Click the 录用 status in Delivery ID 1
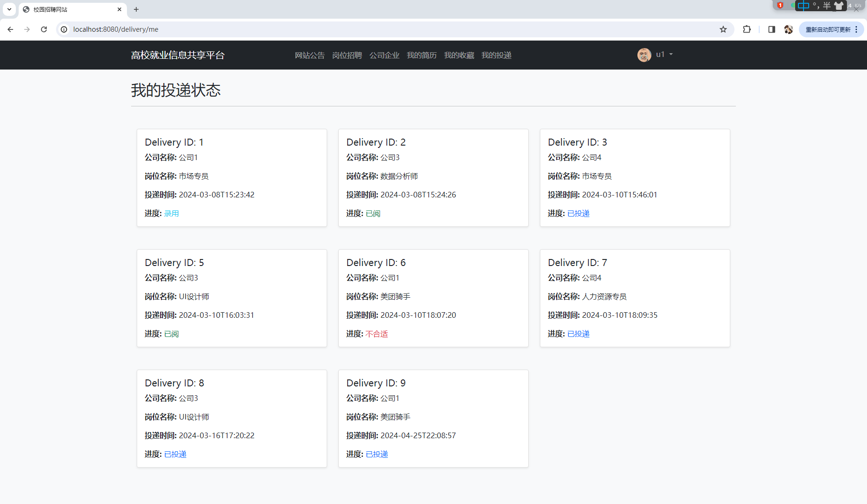This screenshot has width=867, height=504. pyautogui.click(x=171, y=214)
